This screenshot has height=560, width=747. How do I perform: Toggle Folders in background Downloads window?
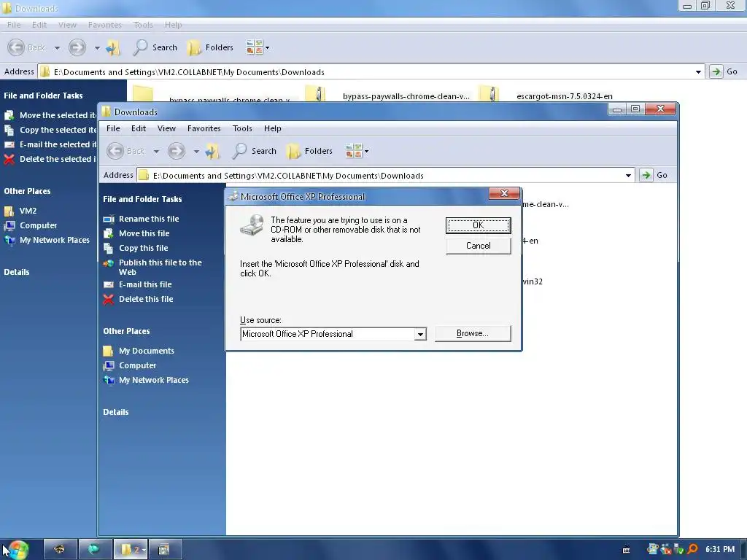point(211,47)
